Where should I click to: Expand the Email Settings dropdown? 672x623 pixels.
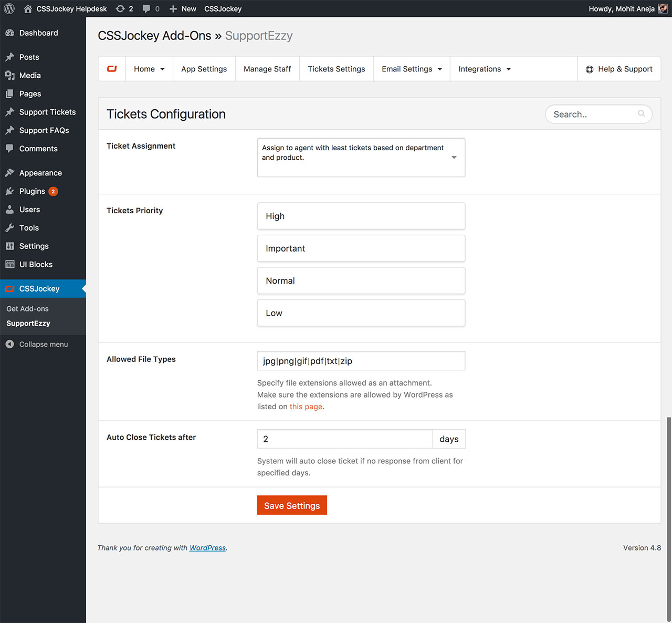coord(412,69)
